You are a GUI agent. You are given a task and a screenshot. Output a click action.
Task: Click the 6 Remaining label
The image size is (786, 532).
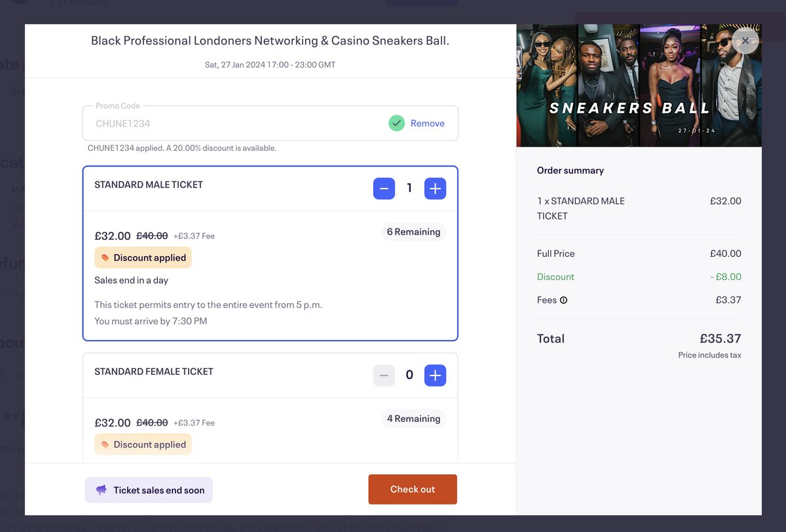click(413, 232)
